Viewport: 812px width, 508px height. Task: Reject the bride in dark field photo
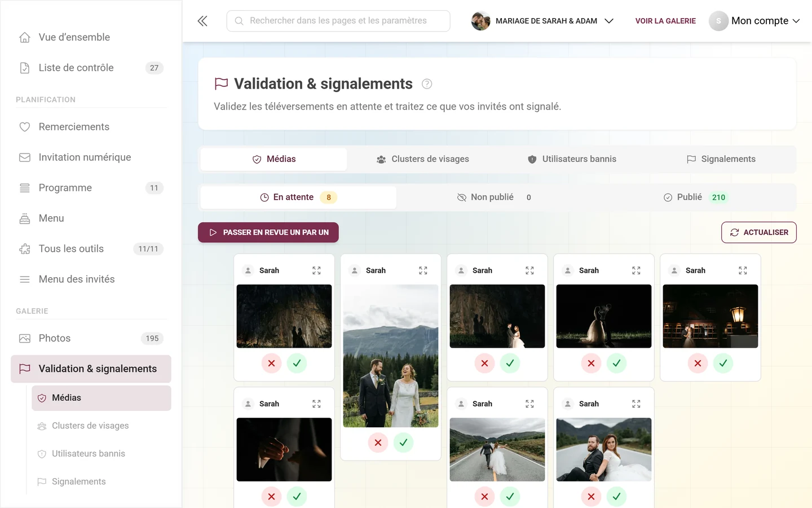[x=591, y=364]
